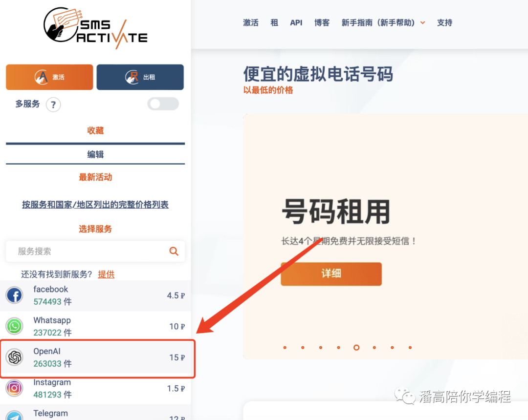The width and height of the screenshot is (528, 420).
Task: Select the first carousel dot
Action: (x=285, y=347)
